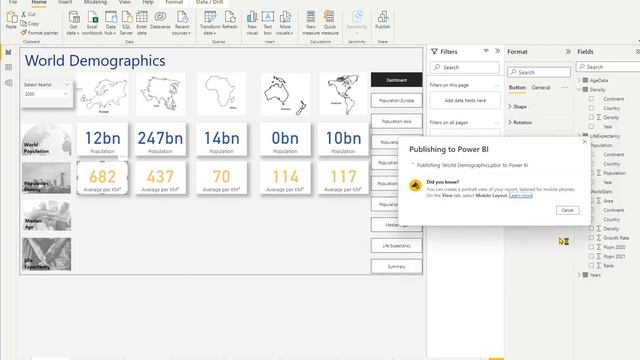The image size is (640, 360).
Task: Click the Cut scissors icon
Action: (x=24, y=14)
